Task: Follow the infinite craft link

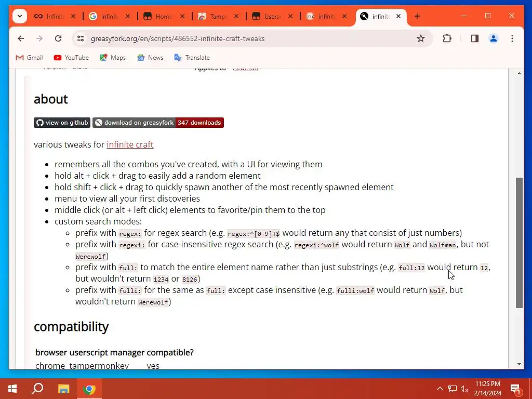Action: click(x=130, y=144)
